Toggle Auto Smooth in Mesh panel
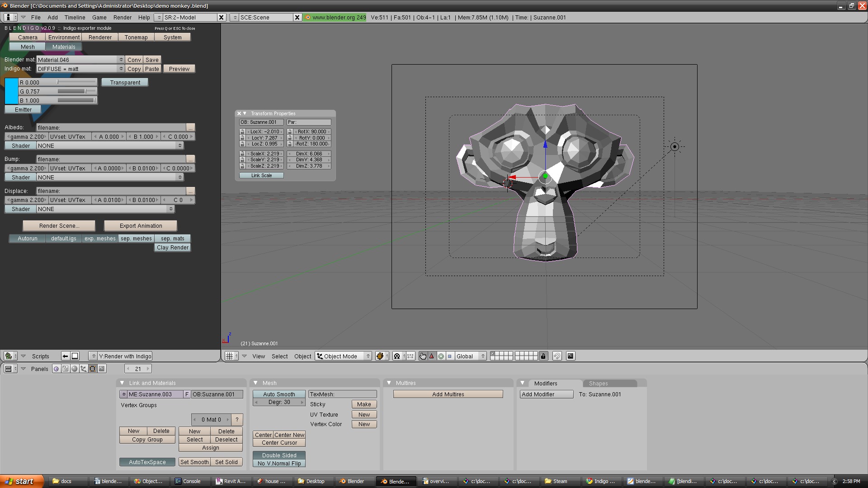Image resolution: width=868 pixels, height=488 pixels. coord(279,394)
